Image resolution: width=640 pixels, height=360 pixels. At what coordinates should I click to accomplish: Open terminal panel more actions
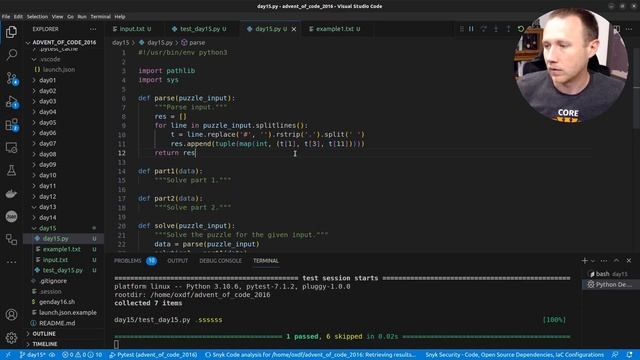point(604,261)
